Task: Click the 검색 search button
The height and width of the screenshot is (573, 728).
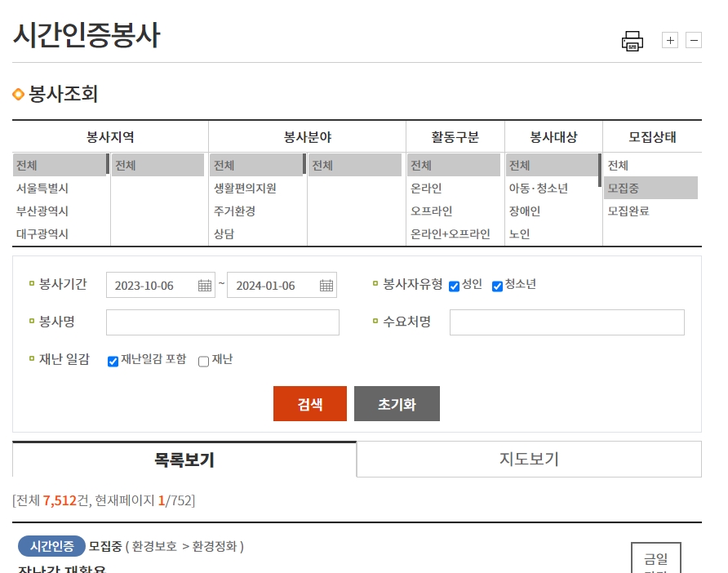Action: (x=309, y=403)
